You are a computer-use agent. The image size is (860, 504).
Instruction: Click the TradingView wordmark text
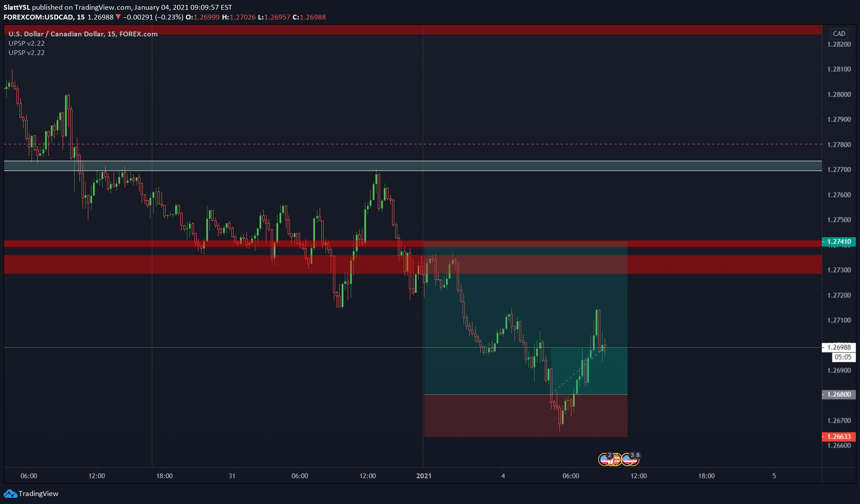(39, 493)
